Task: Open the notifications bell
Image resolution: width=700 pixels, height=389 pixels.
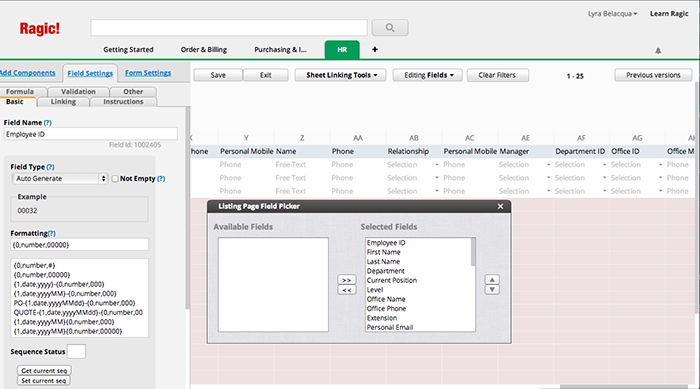Action: 658,50
